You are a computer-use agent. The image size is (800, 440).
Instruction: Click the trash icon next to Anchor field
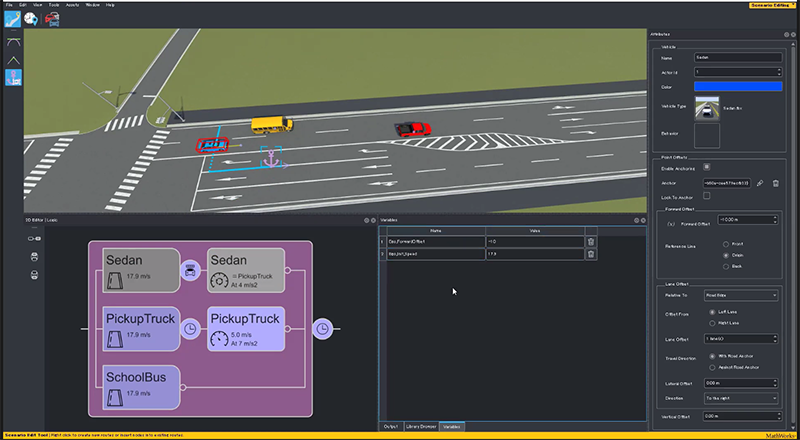click(x=775, y=183)
